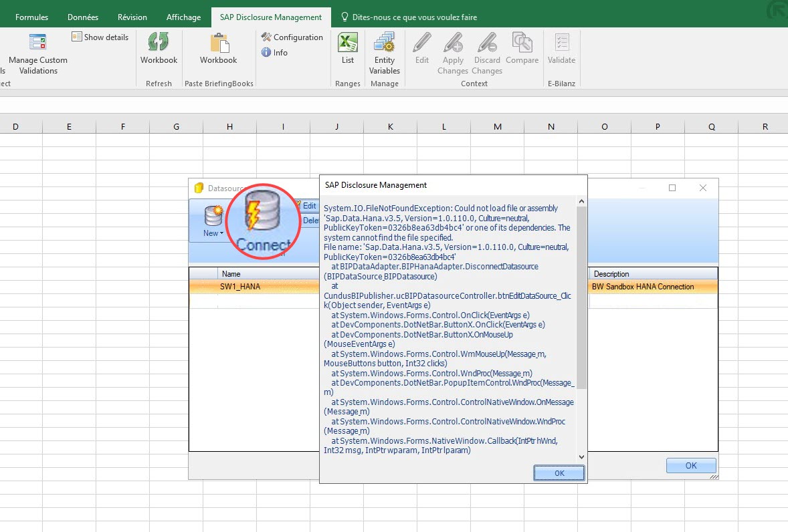Refresh the Workbook from the Refresh group
788x532 pixels.
tap(159, 49)
